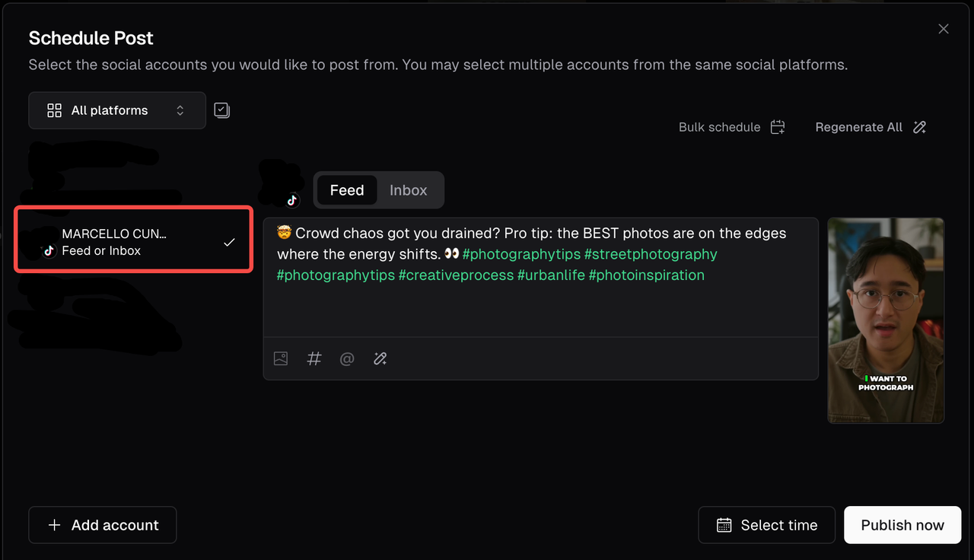Click the grid icon beside All platforms
The image size is (974, 560).
(x=54, y=110)
